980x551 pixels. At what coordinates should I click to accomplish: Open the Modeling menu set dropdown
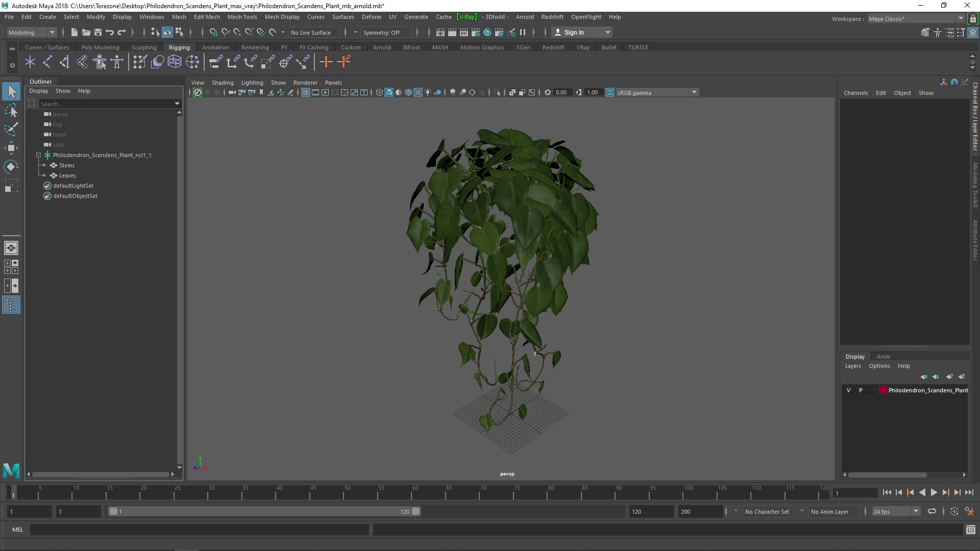32,32
